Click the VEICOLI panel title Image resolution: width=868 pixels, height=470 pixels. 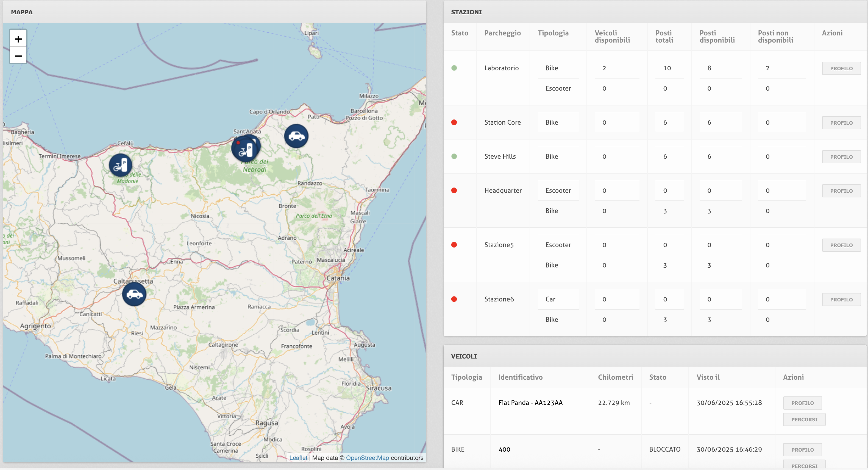(464, 356)
